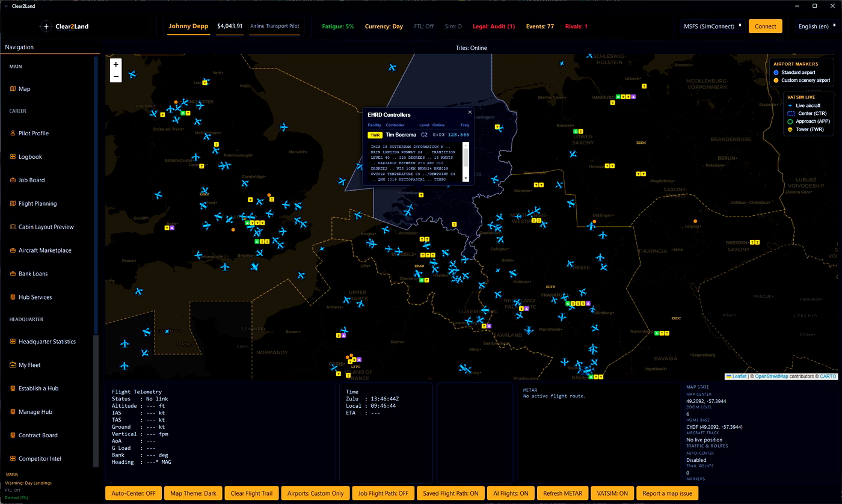
Task: Click the Events: 77 counter
Action: (x=540, y=26)
